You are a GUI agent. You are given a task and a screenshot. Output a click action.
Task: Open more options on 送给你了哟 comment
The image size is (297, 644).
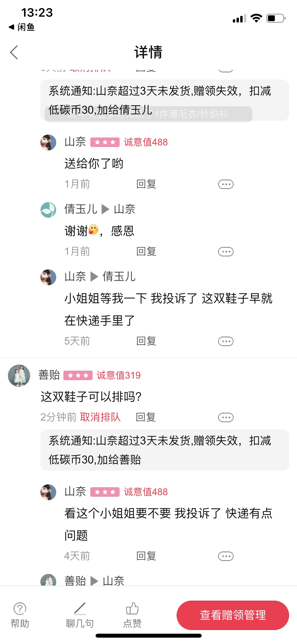226,184
